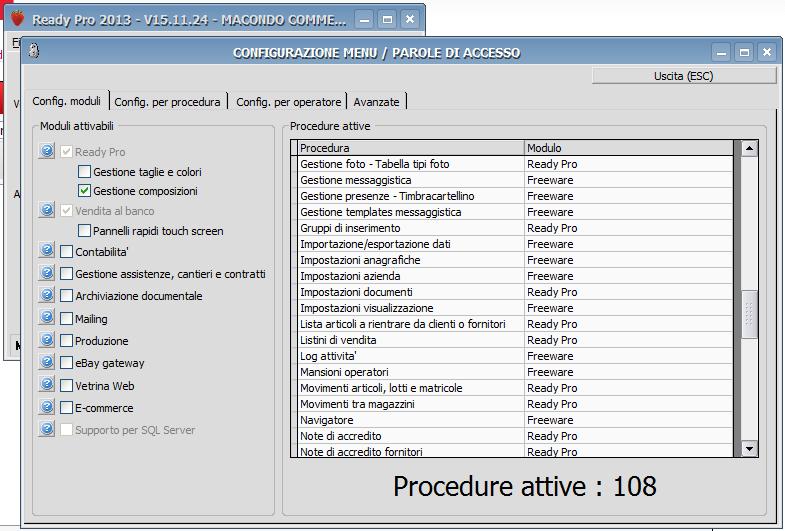Tick the Contabilita' module checkbox
Image resolution: width=785 pixels, height=531 pixels.
click(66, 251)
